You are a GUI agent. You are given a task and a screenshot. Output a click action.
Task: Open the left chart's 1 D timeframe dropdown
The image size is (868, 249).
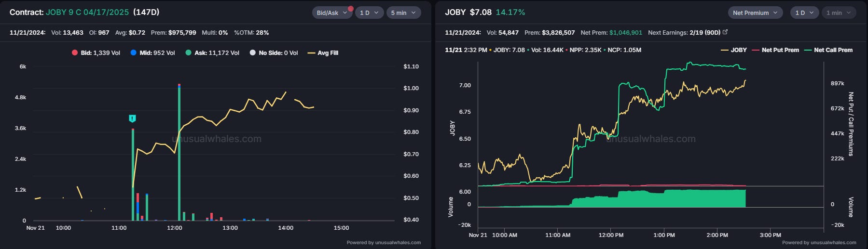pos(369,13)
